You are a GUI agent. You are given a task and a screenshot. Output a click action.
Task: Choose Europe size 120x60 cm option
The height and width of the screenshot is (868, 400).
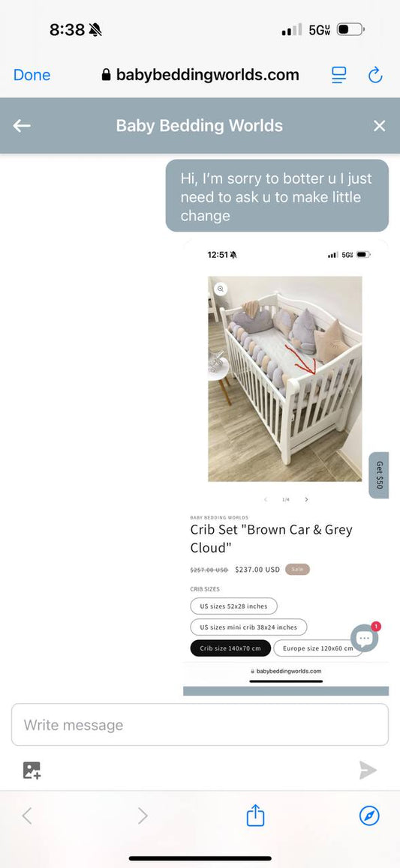tap(318, 648)
